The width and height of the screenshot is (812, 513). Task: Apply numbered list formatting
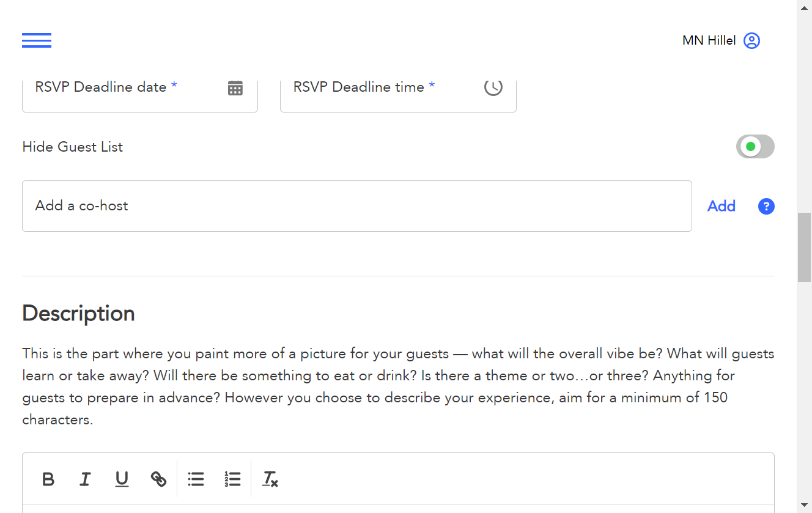coord(232,479)
